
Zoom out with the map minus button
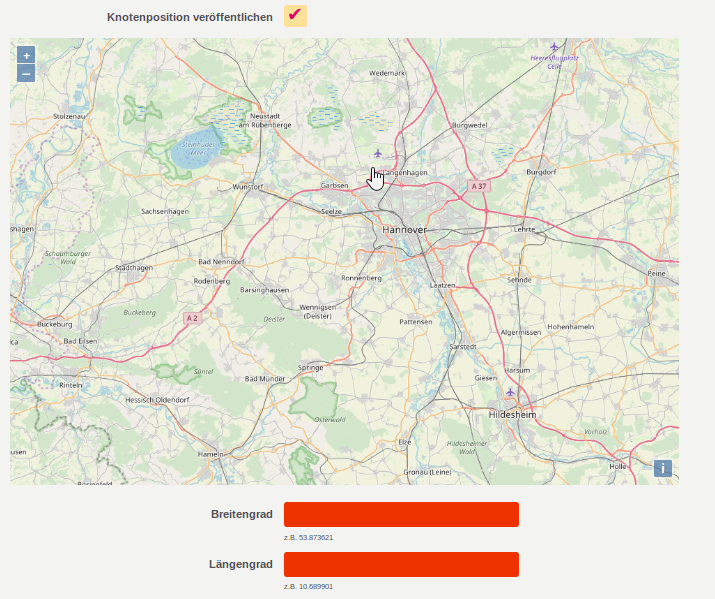[26, 73]
